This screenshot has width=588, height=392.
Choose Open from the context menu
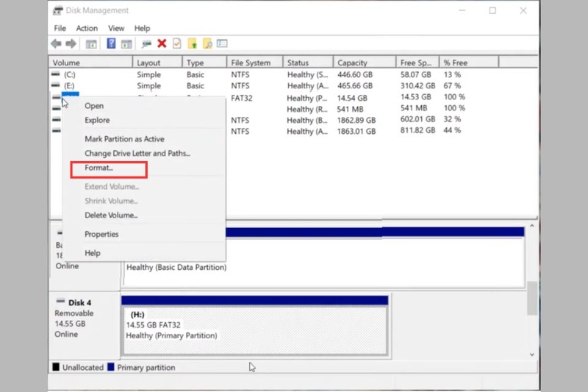(94, 106)
